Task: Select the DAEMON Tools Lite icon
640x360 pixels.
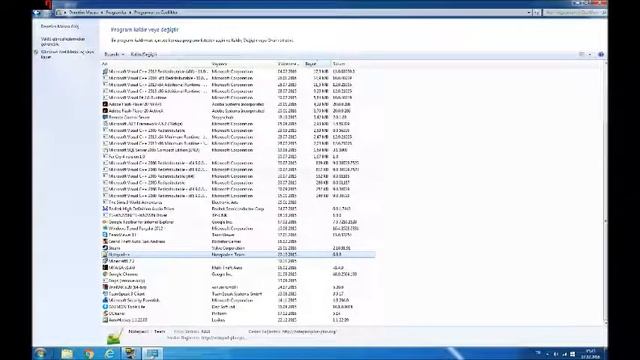Action: coord(105,307)
